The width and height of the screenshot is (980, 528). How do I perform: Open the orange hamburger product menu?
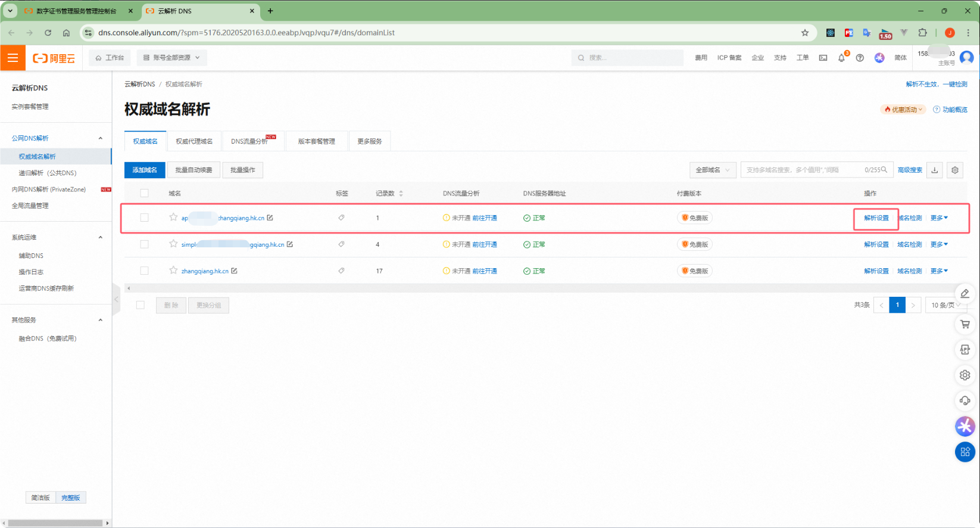[13, 58]
